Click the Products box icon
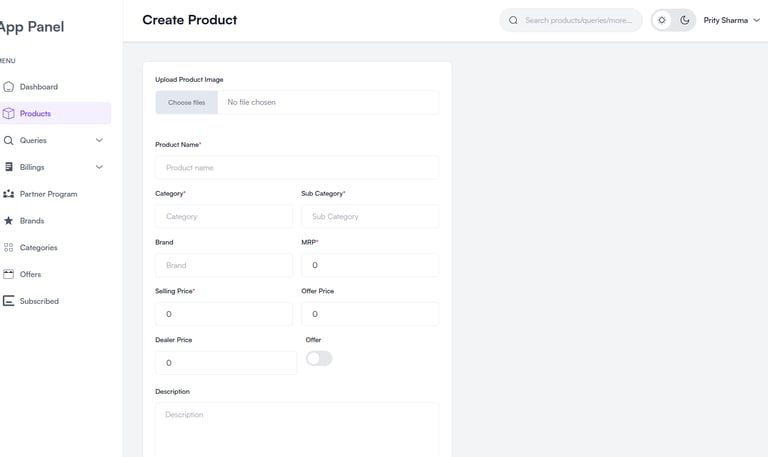 [x=9, y=114]
